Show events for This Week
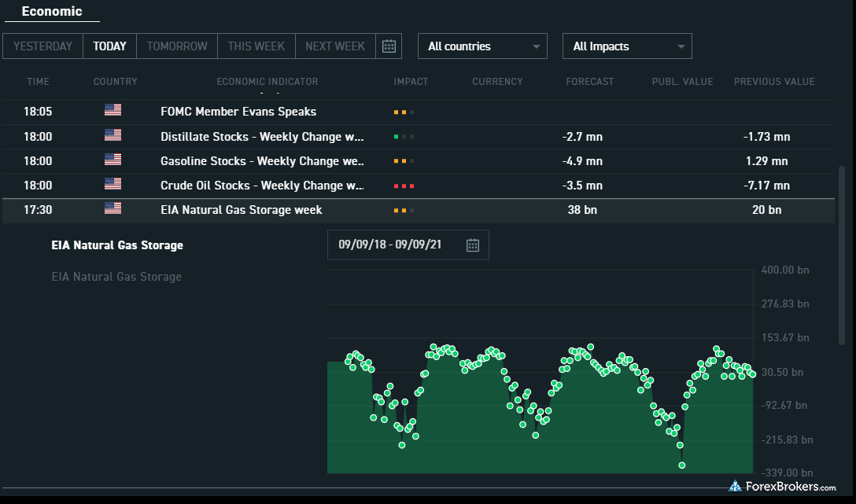The height and width of the screenshot is (504, 856). pyautogui.click(x=256, y=46)
